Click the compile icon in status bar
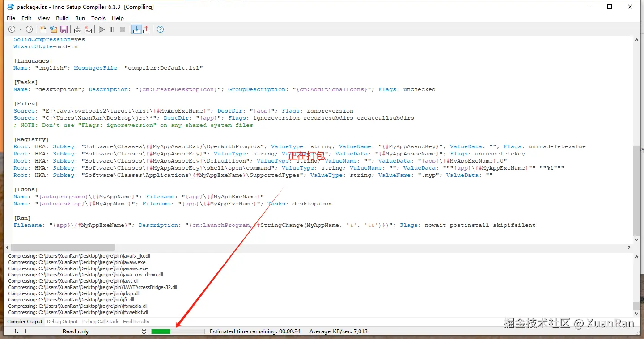The image size is (644, 339). pyautogui.click(x=144, y=331)
